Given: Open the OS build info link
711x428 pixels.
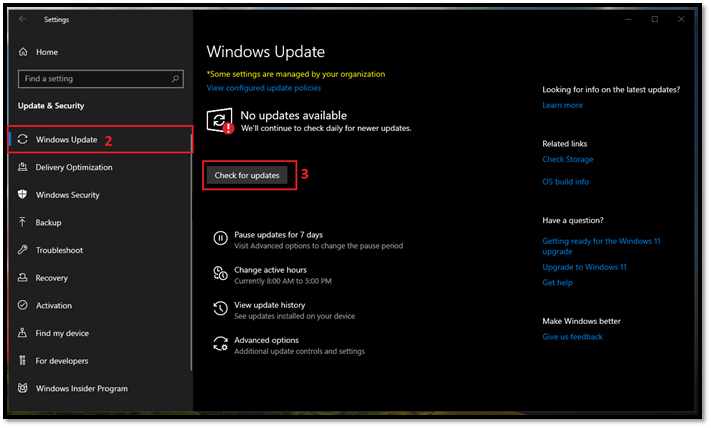Looking at the screenshot, I should click(x=565, y=182).
